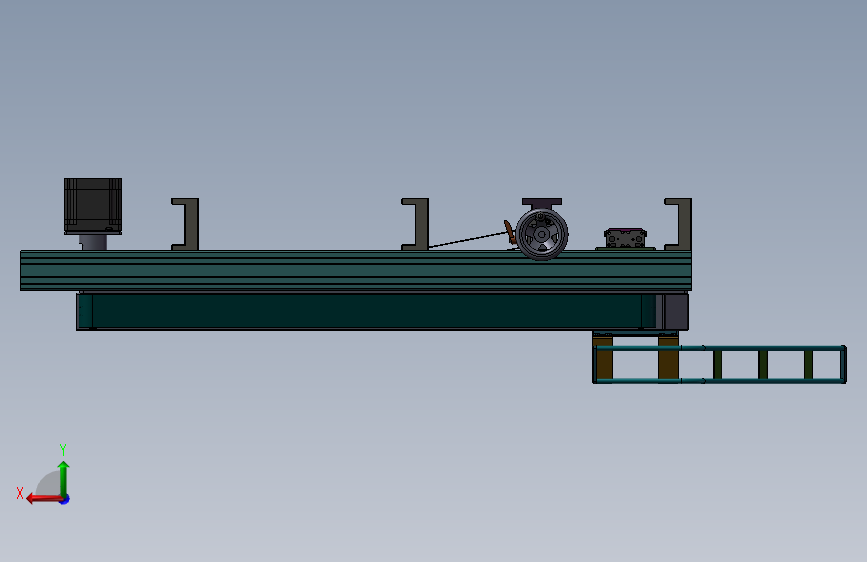The height and width of the screenshot is (562, 867).
Task: Click the Y label on orientation triad
Action: pyautogui.click(x=63, y=449)
